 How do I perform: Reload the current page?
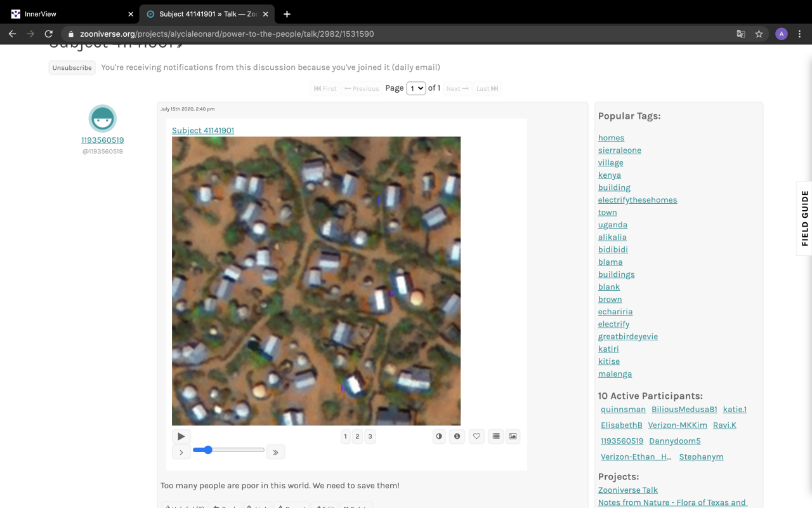coord(48,34)
